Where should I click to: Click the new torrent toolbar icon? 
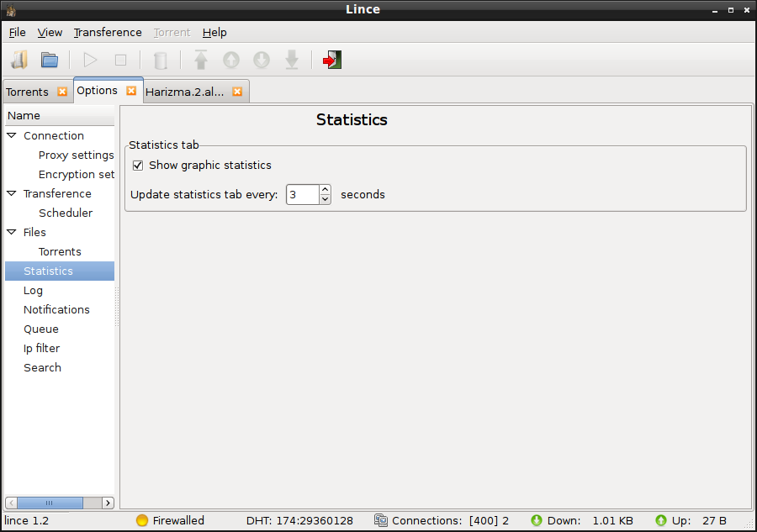pyautogui.click(x=19, y=60)
